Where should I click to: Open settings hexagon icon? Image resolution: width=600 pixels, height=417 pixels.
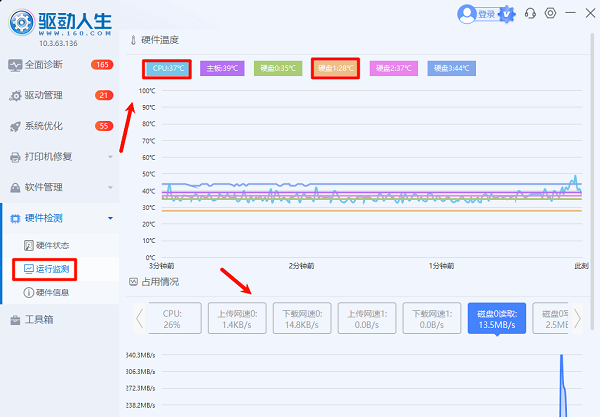click(x=550, y=13)
